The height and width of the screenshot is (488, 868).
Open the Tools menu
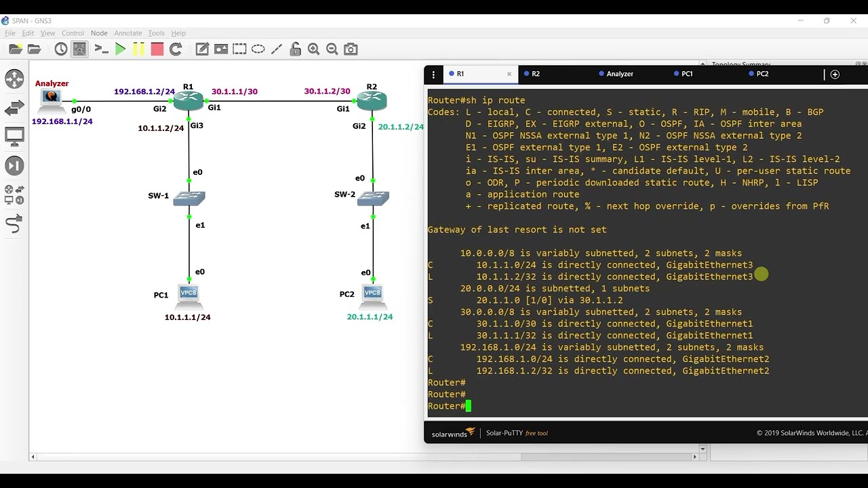(157, 33)
